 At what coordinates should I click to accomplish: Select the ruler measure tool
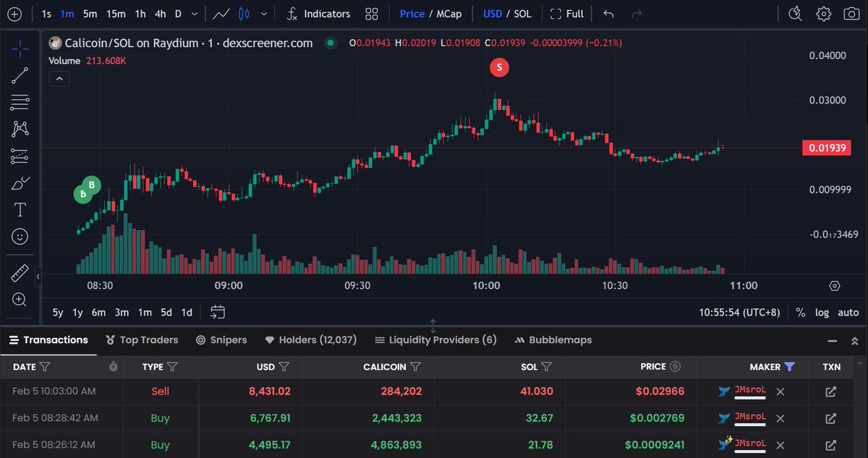20,273
